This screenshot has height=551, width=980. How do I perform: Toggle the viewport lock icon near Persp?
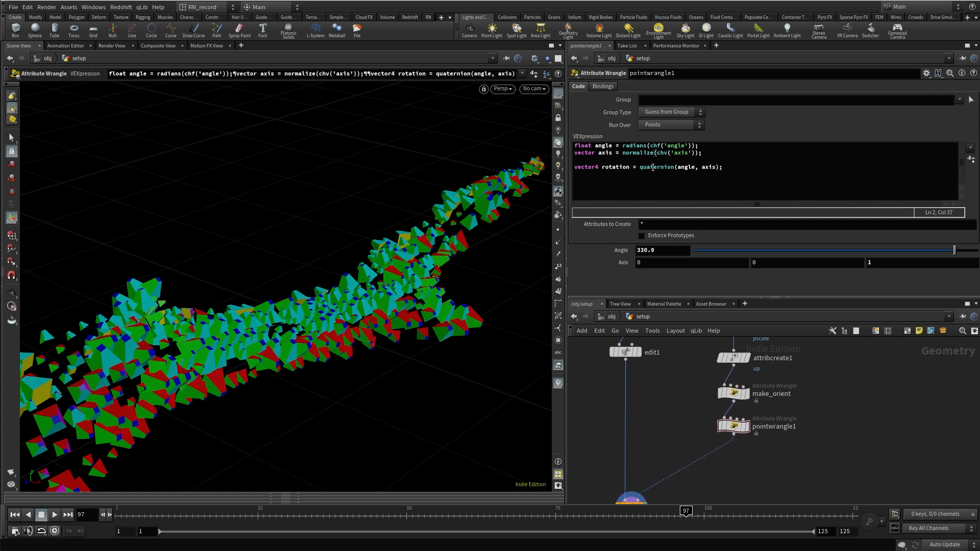(483, 89)
